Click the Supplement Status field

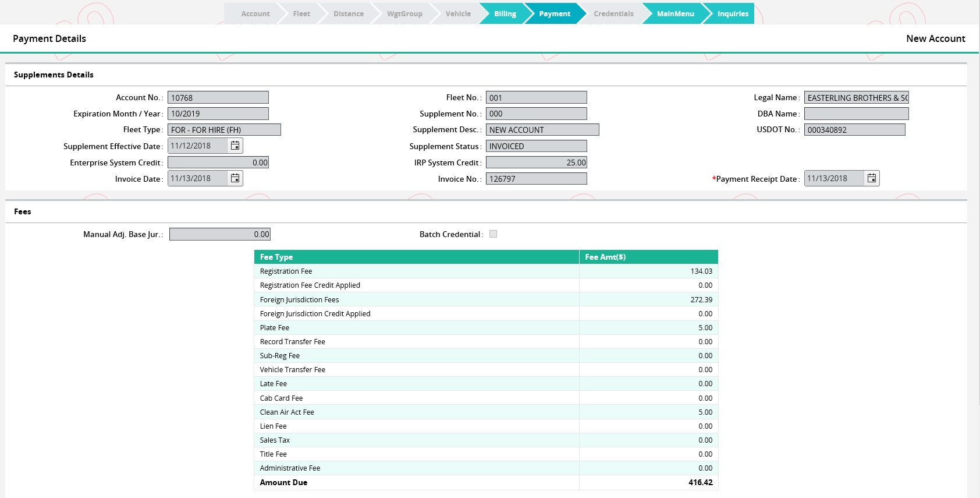pos(537,146)
